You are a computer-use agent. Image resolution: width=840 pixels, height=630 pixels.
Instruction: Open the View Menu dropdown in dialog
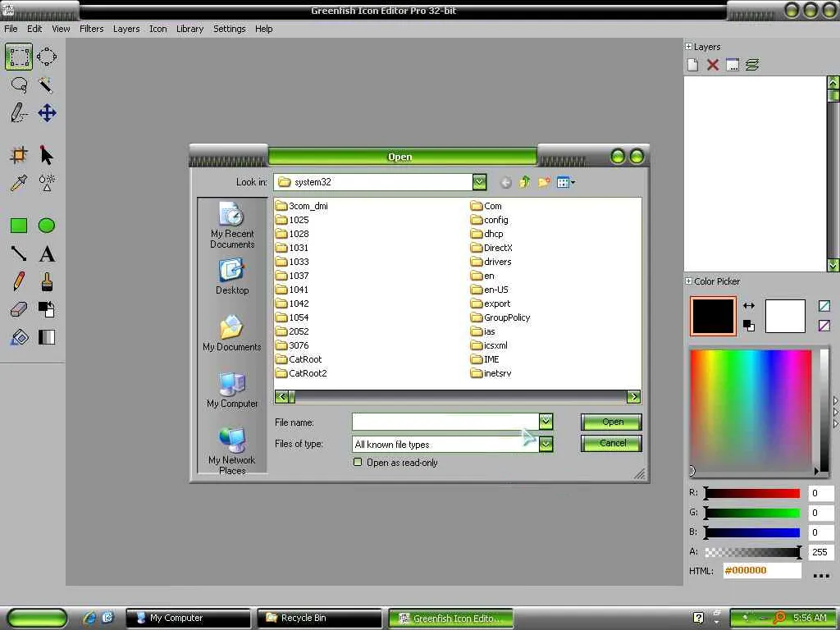[566, 182]
